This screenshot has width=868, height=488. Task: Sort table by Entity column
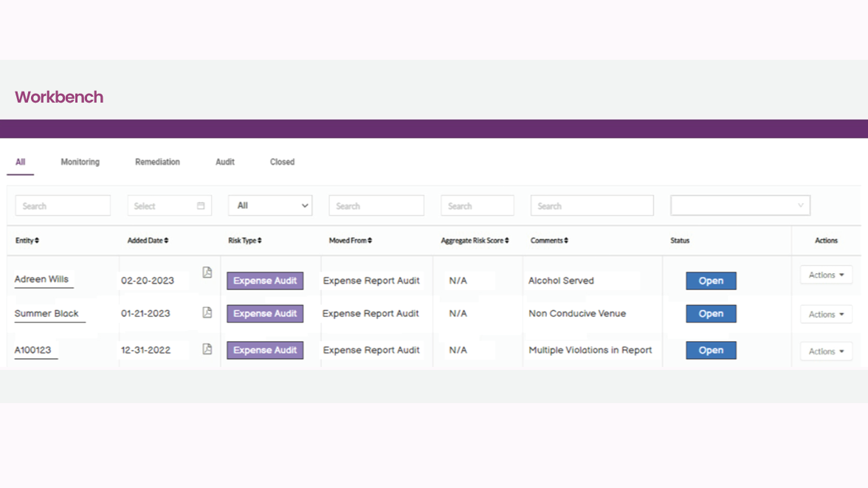click(27, 241)
